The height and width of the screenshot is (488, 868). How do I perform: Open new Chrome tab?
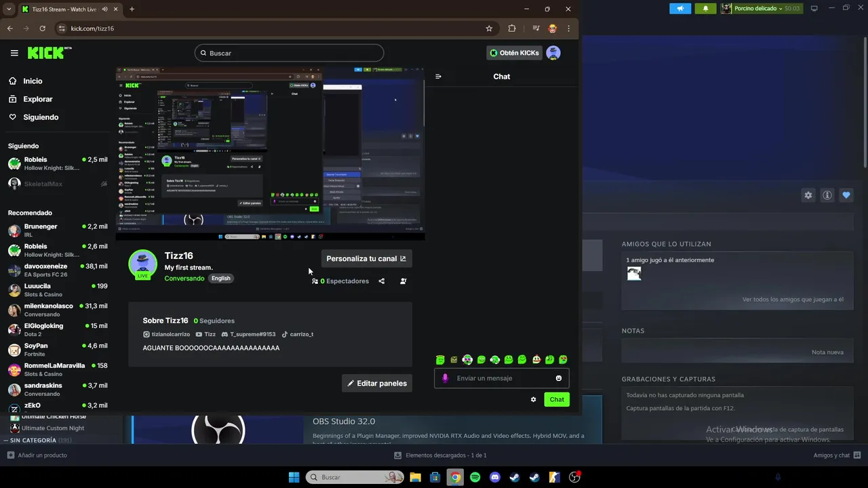(x=132, y=9)
